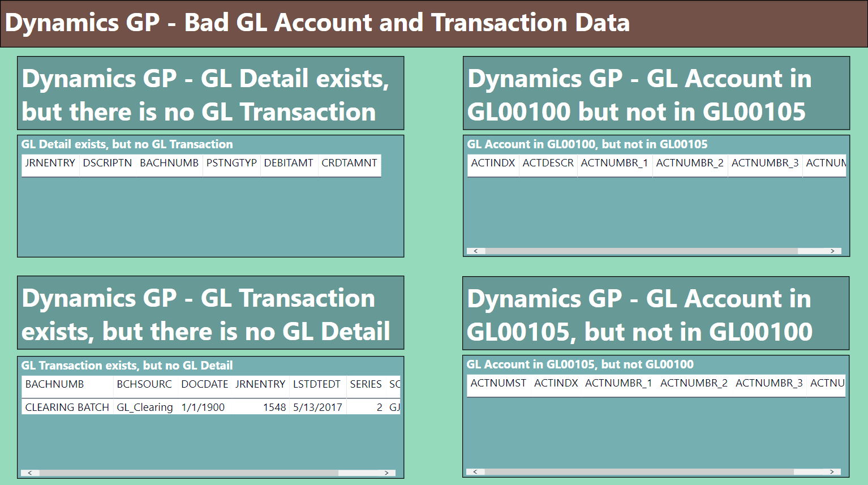Sort by ACTNUMBR_1 in GL00100 not GL00105 table
Image resolution: width=868 pixels, height=485 pixels.
(614, 163)
